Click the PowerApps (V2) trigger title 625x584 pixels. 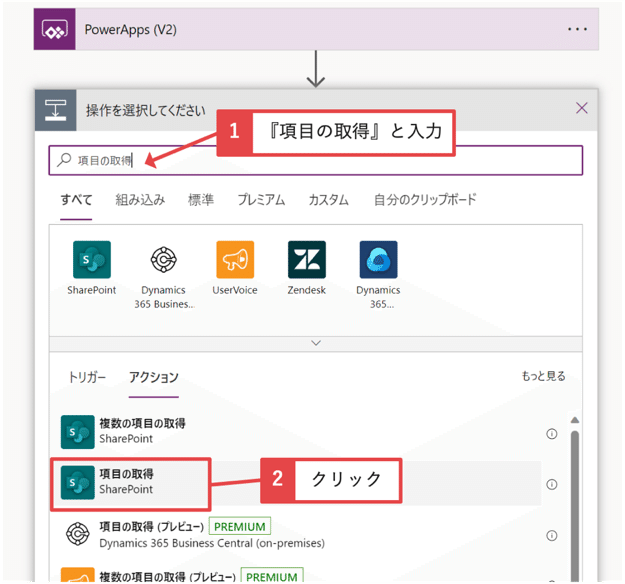[x=131, y=29]
